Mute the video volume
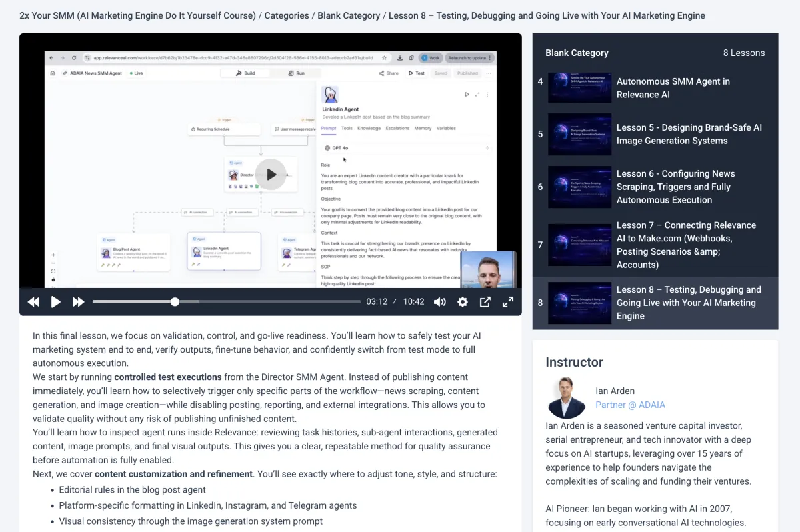Image resolution: width=800 pixels, height=532 pixels. click(x=440, y=302)
